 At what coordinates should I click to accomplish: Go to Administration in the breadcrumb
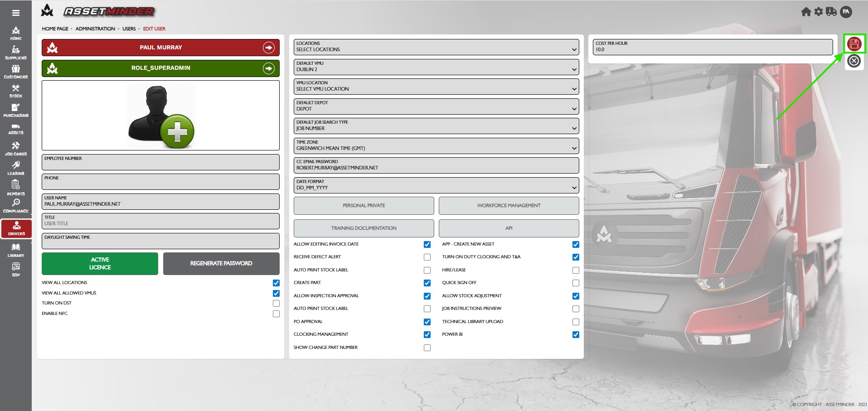pyautogui.click(x=95, y=29)
